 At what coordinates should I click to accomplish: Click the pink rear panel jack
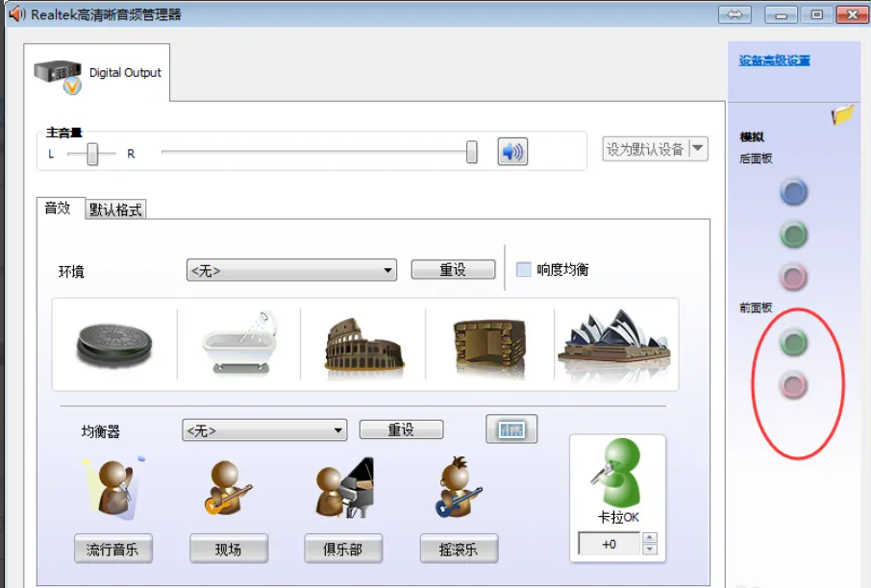tap(794, 277)
